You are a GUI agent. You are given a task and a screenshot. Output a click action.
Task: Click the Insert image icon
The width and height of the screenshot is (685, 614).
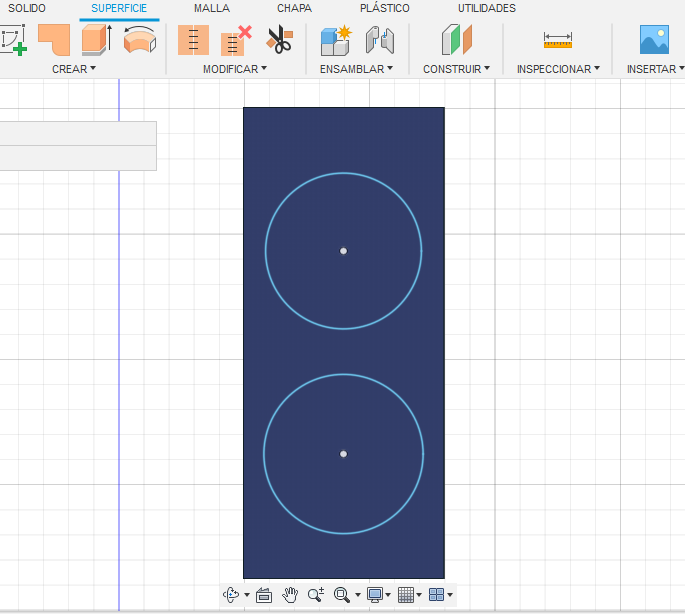[x=654, y=40]
